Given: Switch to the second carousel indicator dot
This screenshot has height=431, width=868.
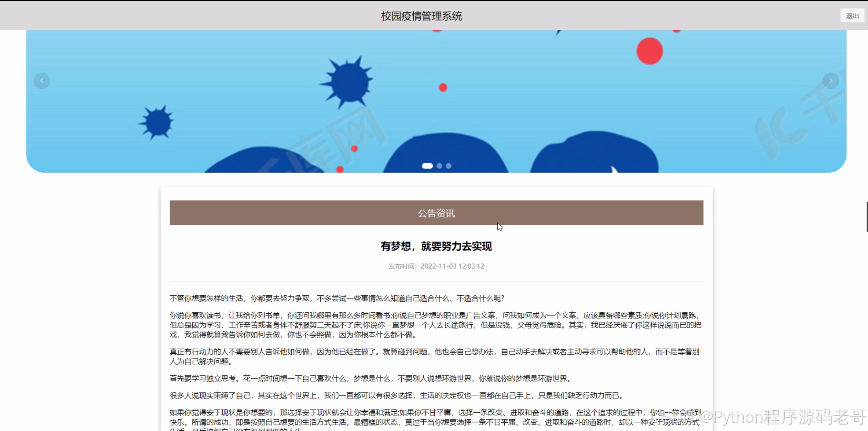Looking at the screenshot, I should [x=439, y=166].
